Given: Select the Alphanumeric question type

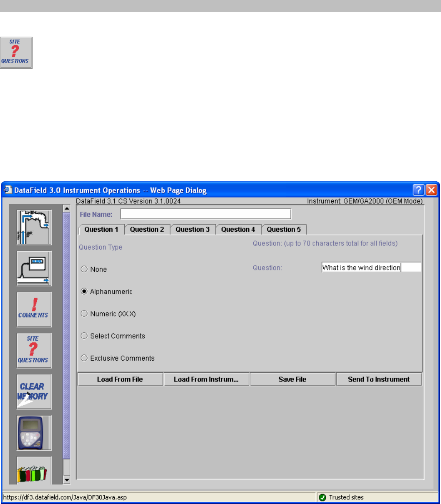Looking at the screenshot, I should [x=106, y=292].
